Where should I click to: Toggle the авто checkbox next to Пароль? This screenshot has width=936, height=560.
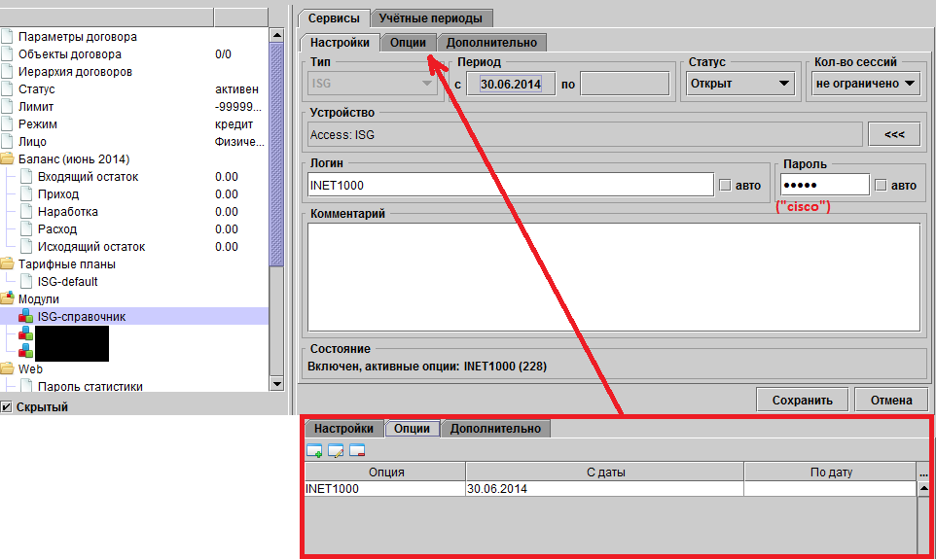881,186
